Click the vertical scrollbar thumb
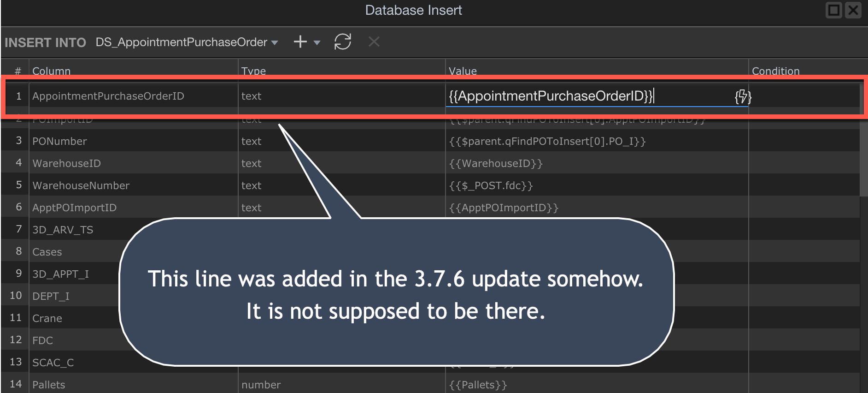This screenshot has width=868, height=393. pos(863,138)
